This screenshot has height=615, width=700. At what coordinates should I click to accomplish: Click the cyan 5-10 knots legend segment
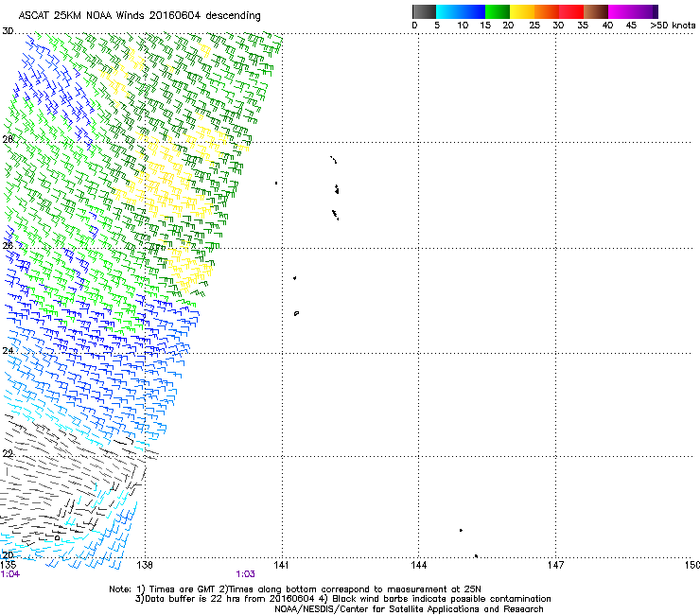[448, 11]
